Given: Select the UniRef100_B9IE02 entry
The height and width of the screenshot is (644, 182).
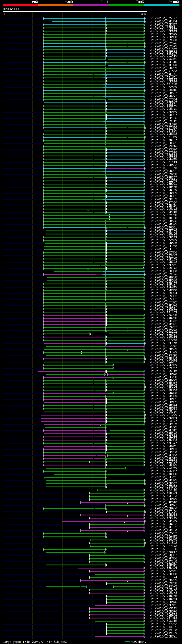Looking at the screenshot, I should pos(163,543).
